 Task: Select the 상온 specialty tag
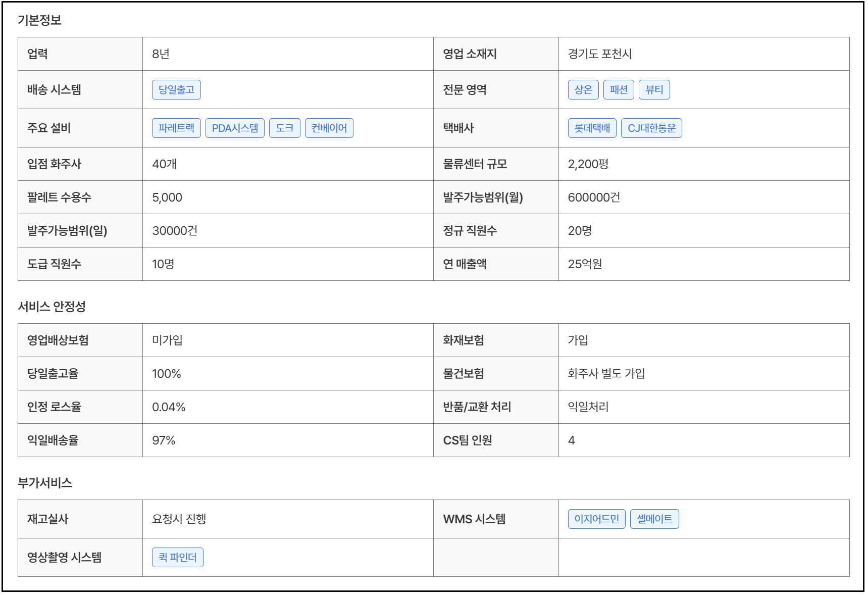[583, 90]
